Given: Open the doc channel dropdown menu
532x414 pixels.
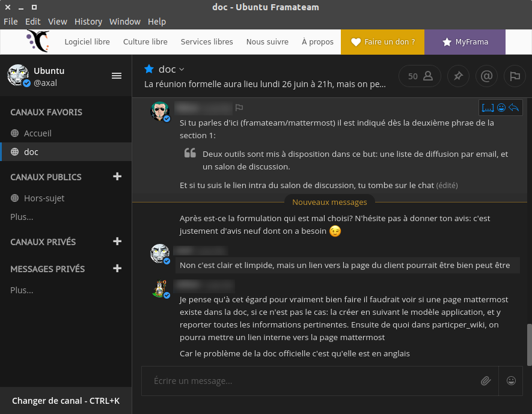Looking at the screenshot, I should tap(182, 70).
